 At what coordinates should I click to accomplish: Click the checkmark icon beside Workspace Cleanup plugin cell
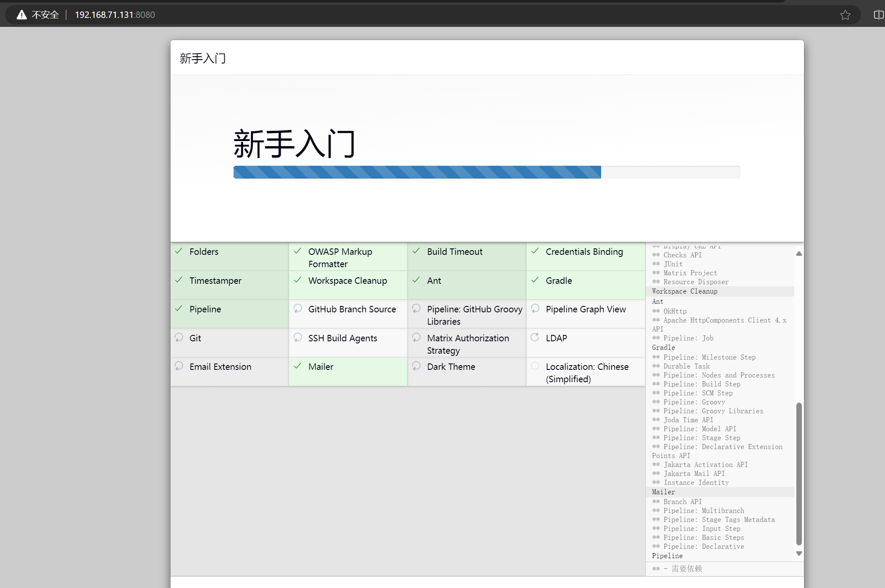(x=298, y=280)
